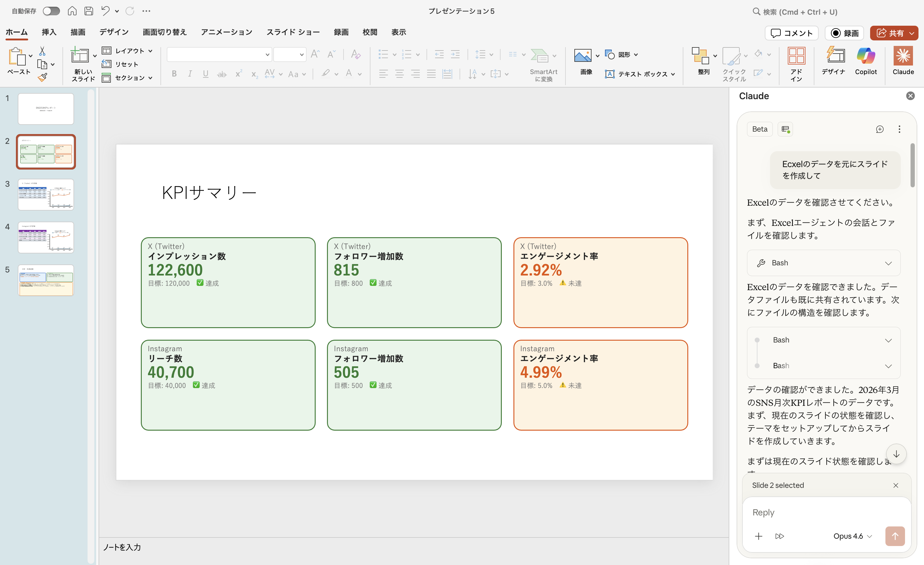Viewport: 924px width, 565px height.
Task: Toggle bold formatting button
Action: (x=174, y=74)
